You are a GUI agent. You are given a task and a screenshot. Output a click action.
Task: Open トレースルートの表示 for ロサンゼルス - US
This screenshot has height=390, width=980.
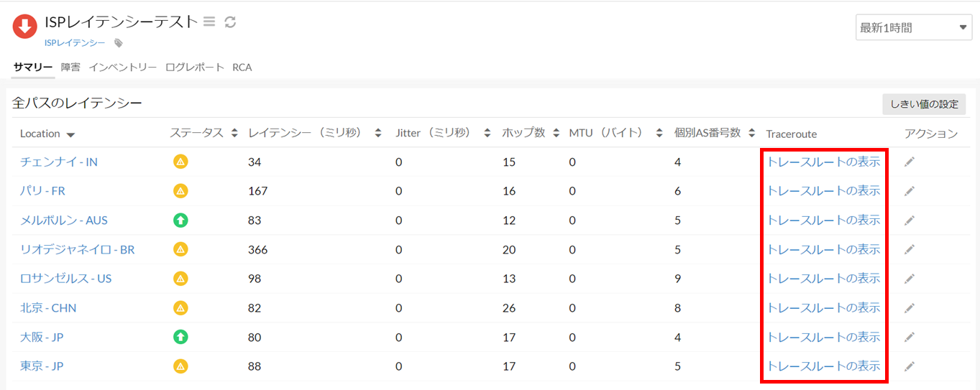pos(823,279)
